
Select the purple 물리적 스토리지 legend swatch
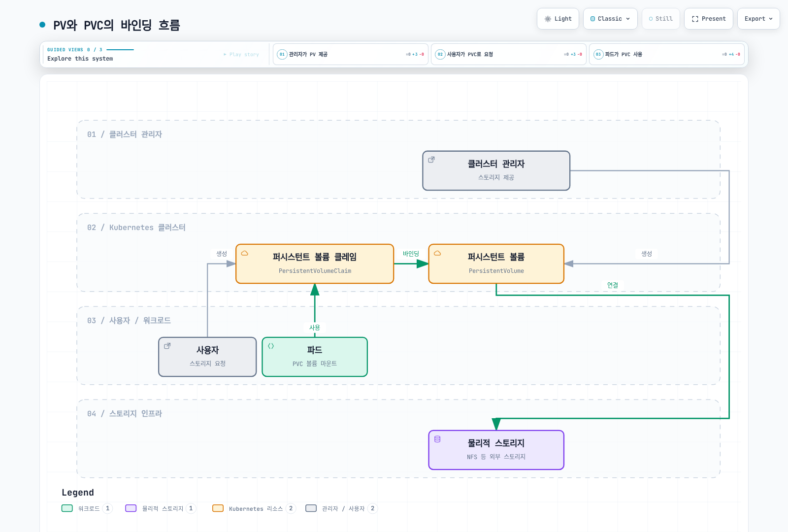click(x=131, y=508)
